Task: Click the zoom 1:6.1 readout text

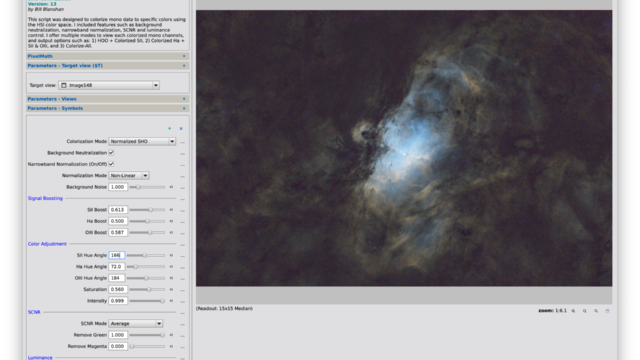Action: point(552,311)
